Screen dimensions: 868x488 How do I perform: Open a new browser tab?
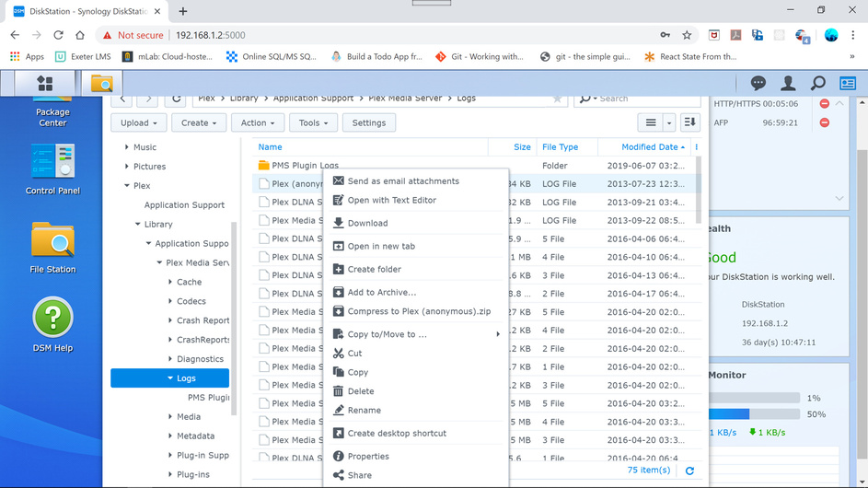click(x=182, y=11)
